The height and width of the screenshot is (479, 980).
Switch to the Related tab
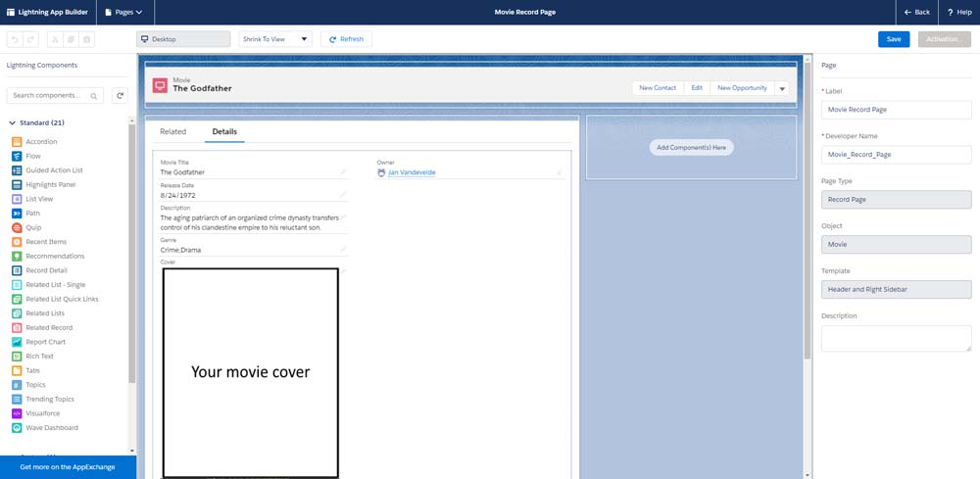[x=172, y=131]
